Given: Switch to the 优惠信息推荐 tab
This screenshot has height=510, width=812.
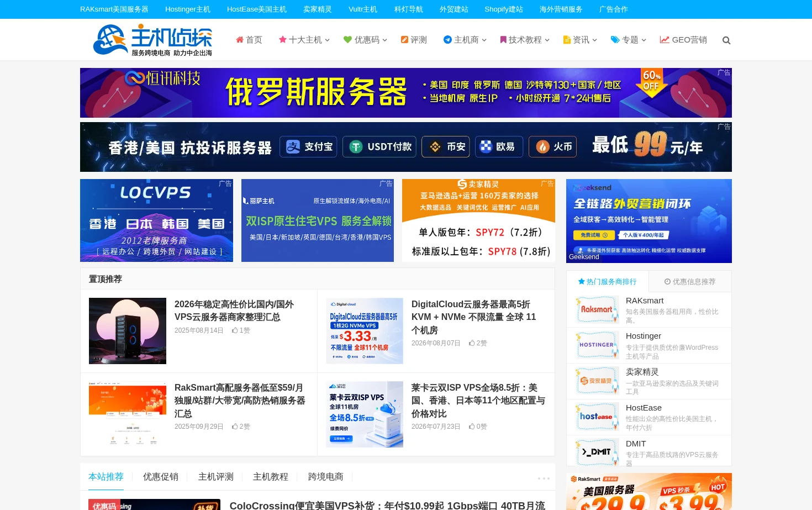Looking at the screenshot, I should [690, 282].
